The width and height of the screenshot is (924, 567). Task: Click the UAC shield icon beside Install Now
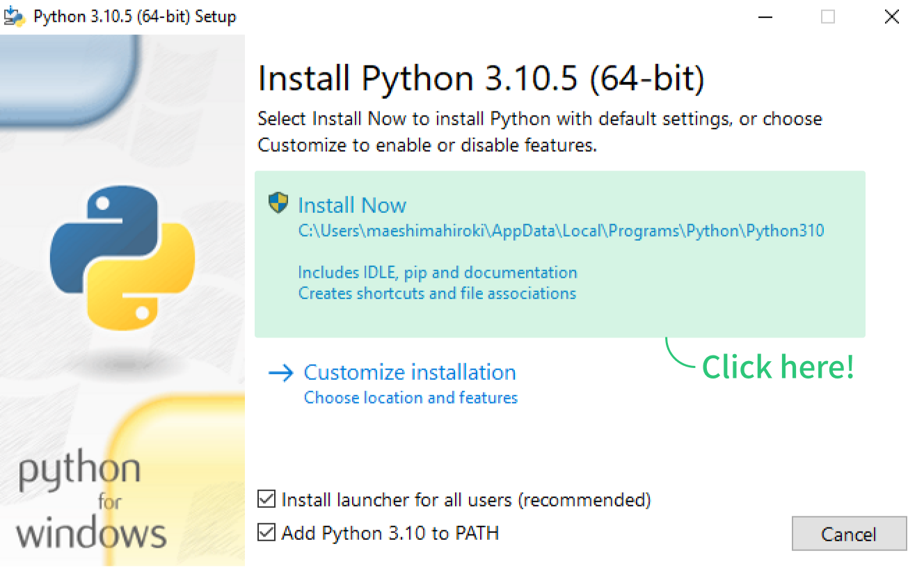click(278, 203)
